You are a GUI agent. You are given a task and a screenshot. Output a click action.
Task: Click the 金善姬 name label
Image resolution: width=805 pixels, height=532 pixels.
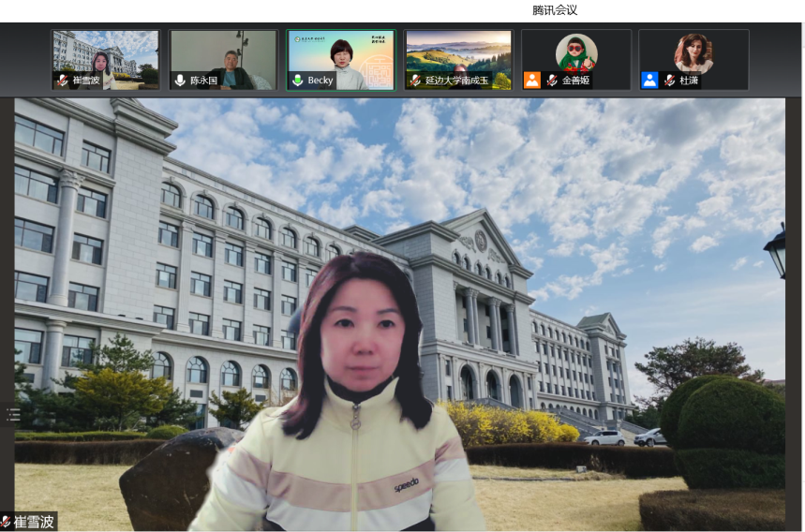(575, 81)
